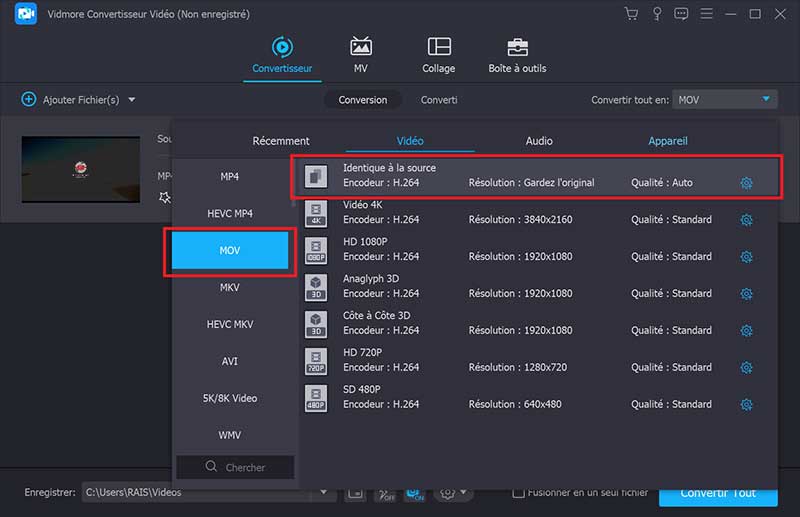Enable Fusionner en un seul fichier checkbox
This screenshot has width=800, height=517.
click(518, 493)
